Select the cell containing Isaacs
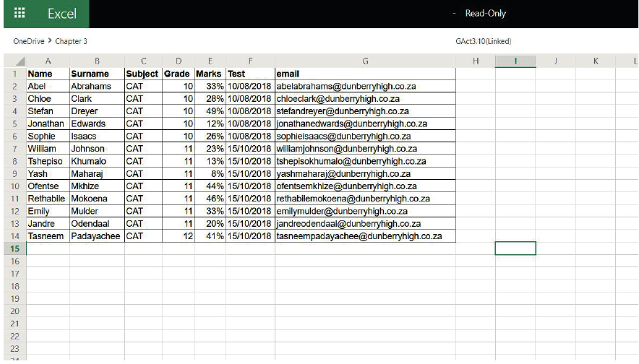The height and width of the screenshot is (364, 639). coord(97,136)
